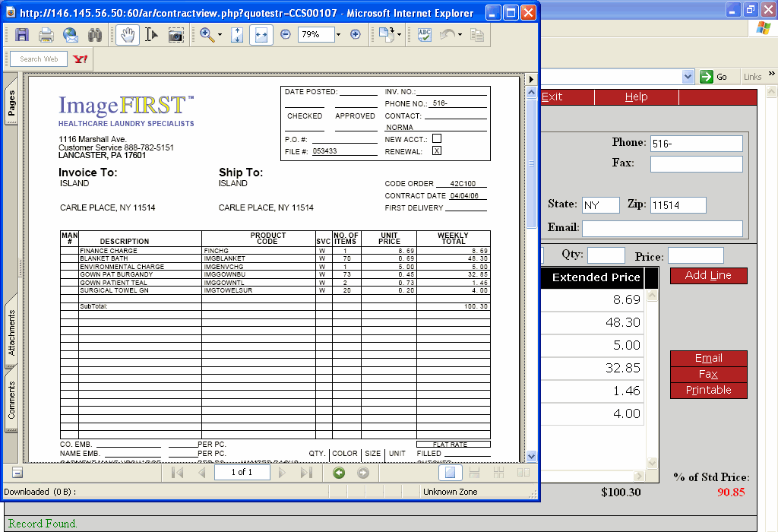Click the empty Fax field
The width and height of the screenshot is (778, 532).
(697, 164)
